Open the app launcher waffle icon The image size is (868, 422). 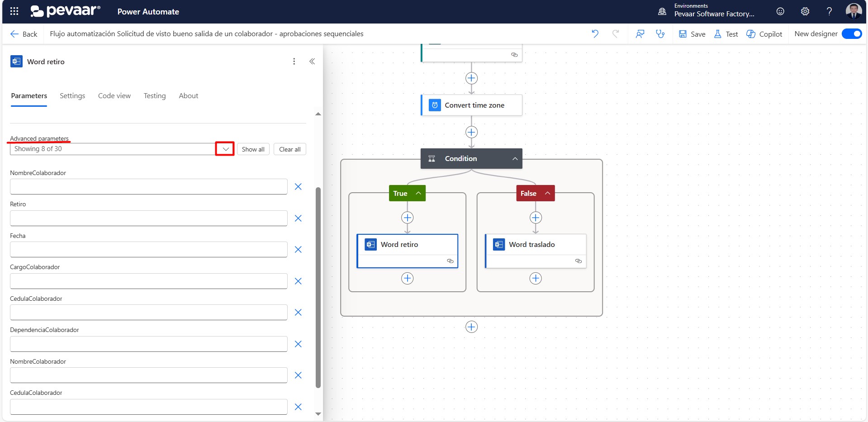[14, 11]
